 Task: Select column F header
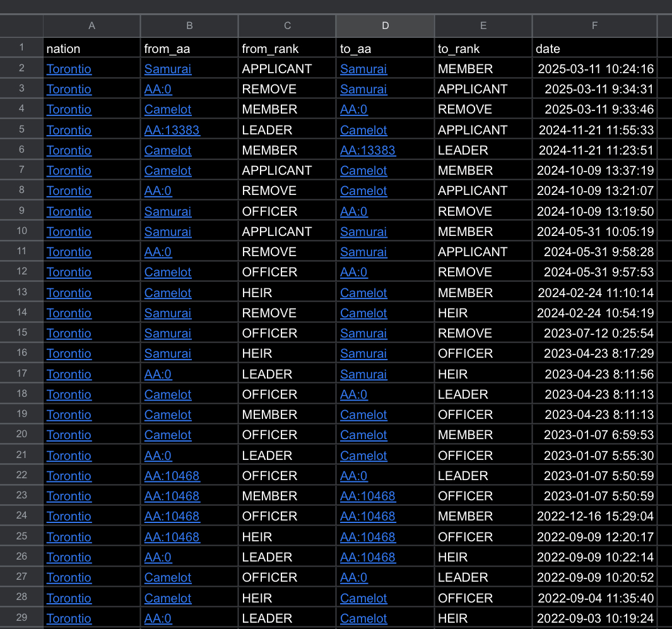point(595,26)
